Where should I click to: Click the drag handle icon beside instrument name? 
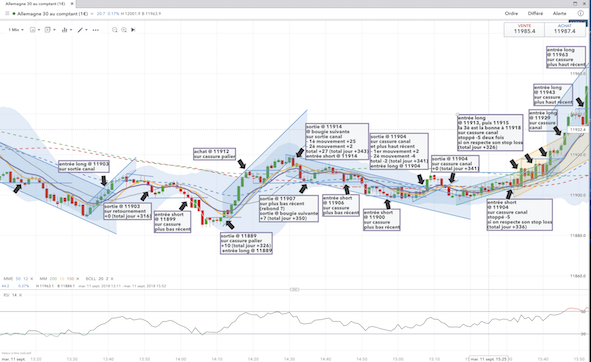(7, 14)
